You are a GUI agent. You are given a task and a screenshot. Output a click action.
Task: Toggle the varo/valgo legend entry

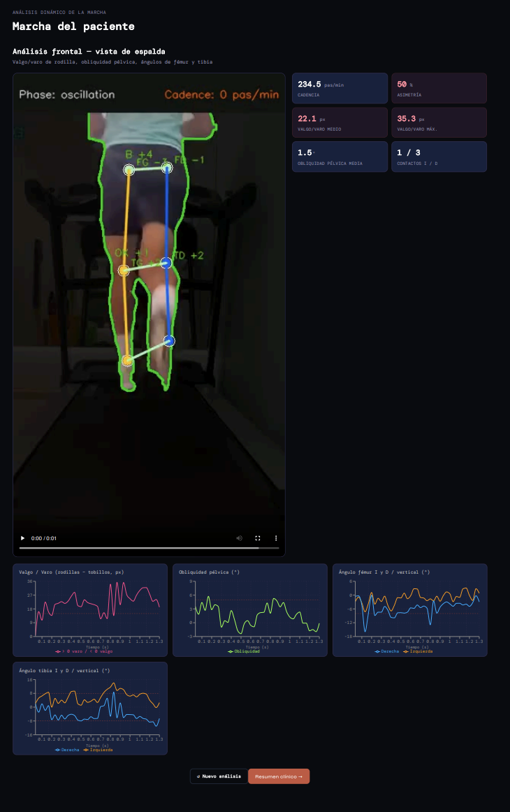pos(84,651)
